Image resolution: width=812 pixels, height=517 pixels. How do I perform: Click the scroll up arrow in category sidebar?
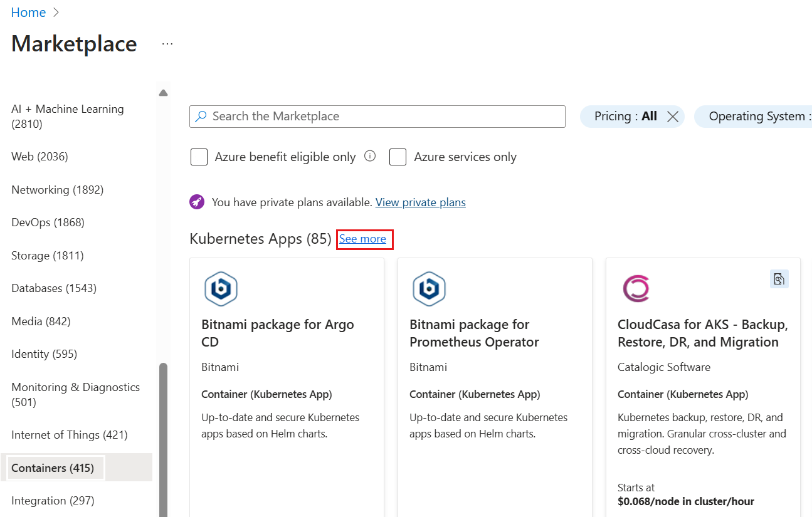(x=163, y=93)
